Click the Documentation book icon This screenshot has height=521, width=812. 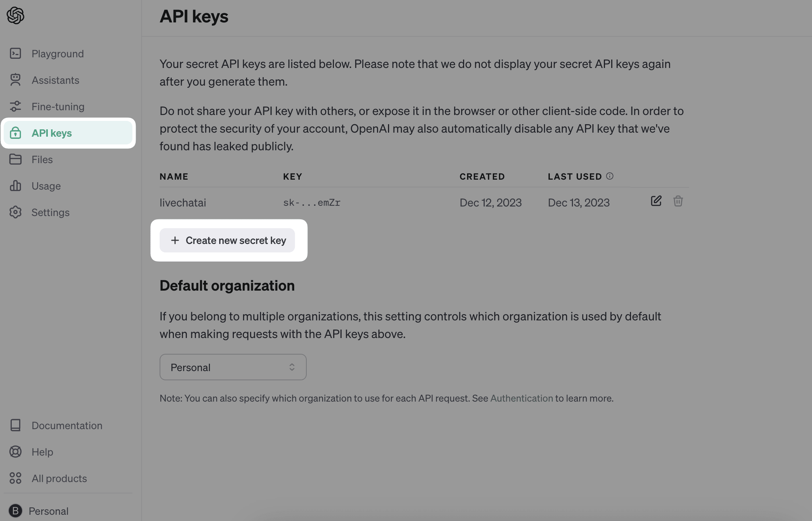click(15, 425)
